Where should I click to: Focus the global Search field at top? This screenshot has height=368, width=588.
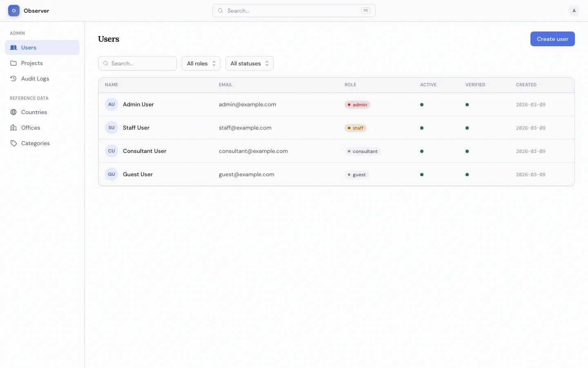294,11
